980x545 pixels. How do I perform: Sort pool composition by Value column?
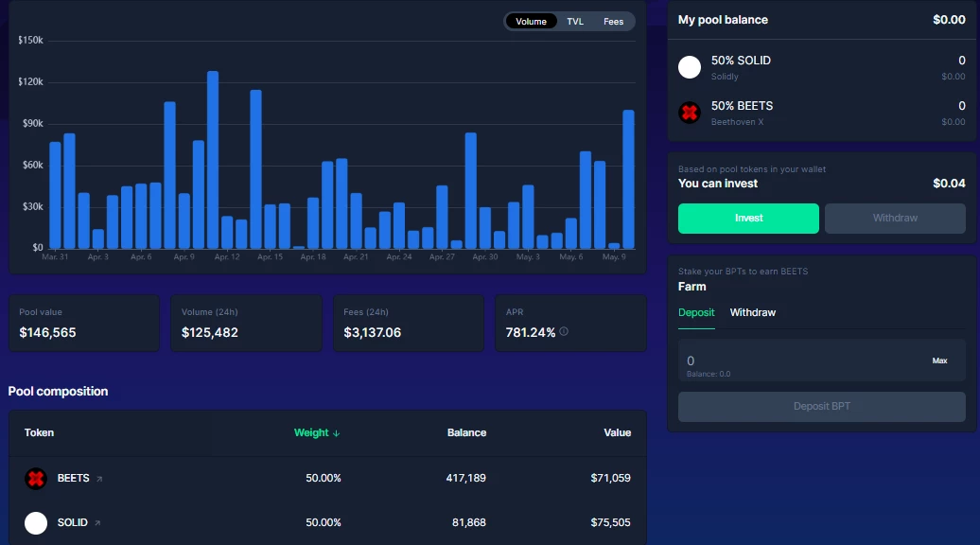coord(617,432)
